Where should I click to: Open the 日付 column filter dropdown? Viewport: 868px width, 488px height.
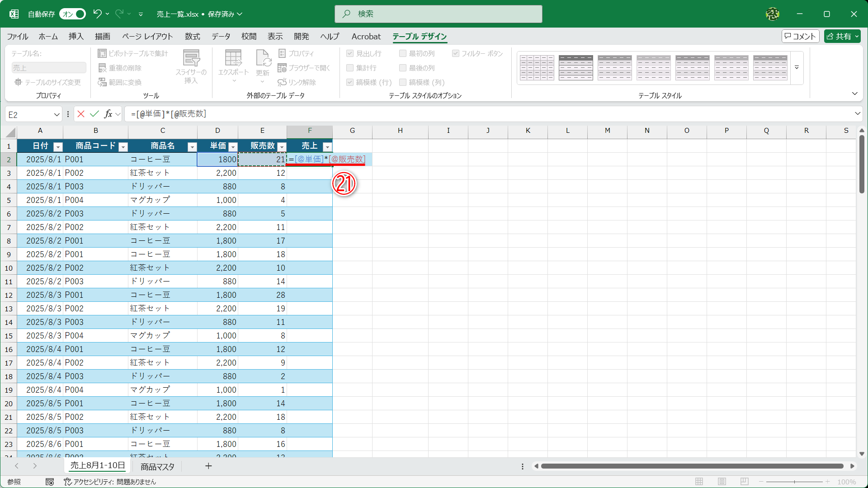point(58,146)
